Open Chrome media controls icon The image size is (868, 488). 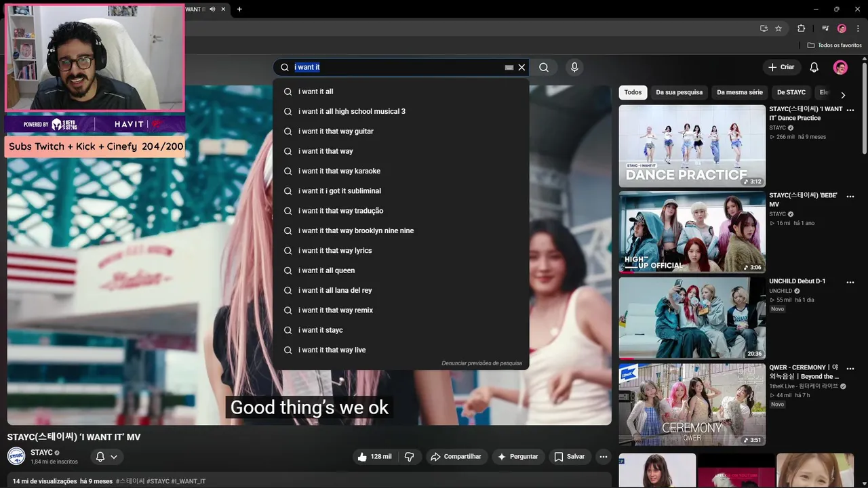[x=825, y=28]
